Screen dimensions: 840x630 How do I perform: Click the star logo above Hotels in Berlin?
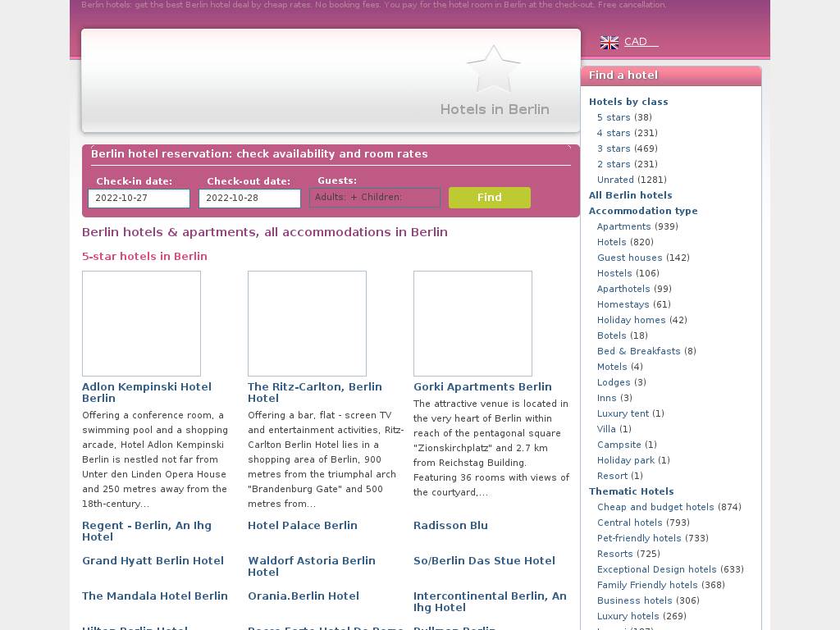point(493,70)
